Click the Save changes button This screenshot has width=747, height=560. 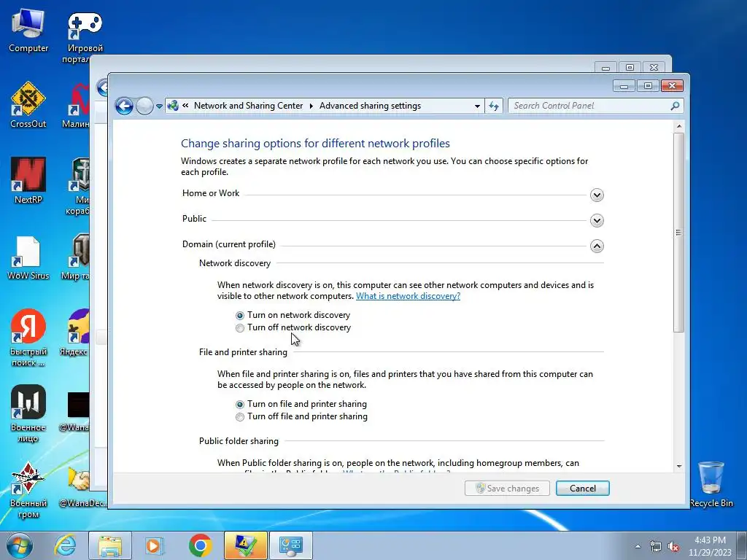(x=507, y=488)
